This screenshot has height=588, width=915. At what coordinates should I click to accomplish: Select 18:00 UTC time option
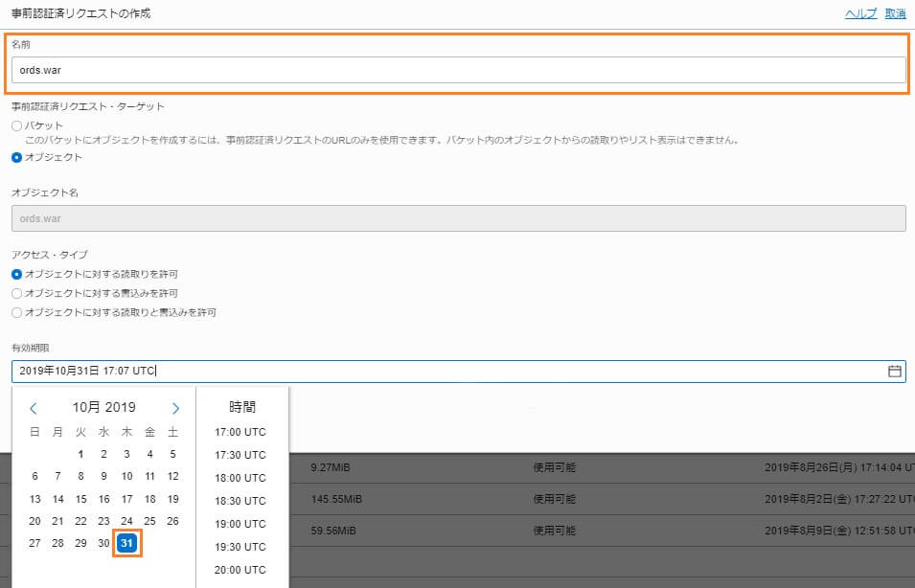coord(240,478)
